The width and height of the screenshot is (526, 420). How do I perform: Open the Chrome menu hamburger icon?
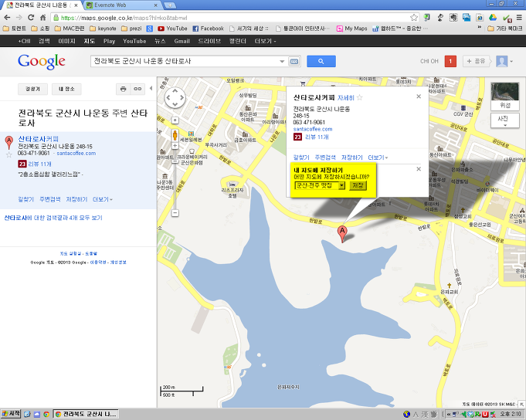click(519, 18)
